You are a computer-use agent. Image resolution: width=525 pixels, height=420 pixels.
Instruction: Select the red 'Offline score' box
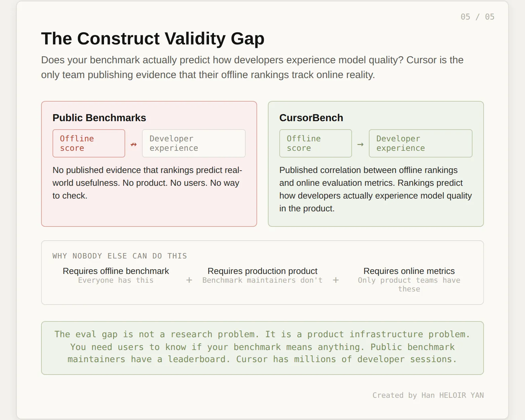(x=89, y=143)
